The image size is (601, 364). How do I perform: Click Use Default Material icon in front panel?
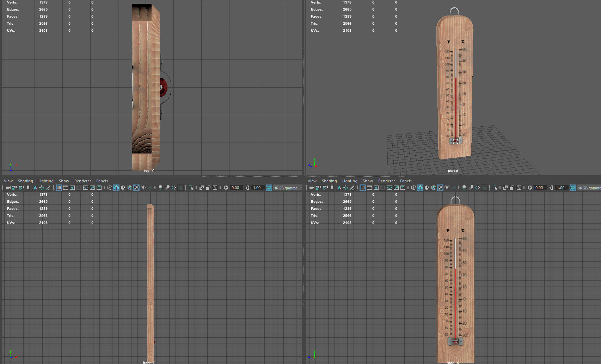click(123, 188)
